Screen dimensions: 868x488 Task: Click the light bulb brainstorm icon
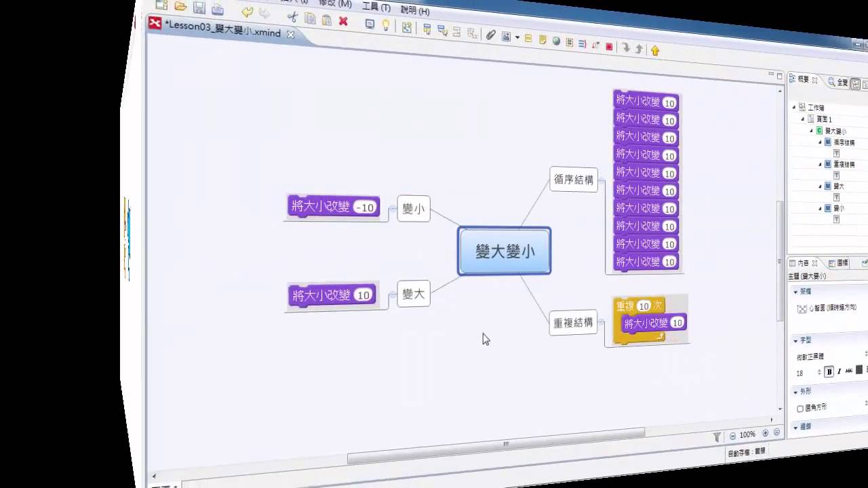[x=386, y=25]
